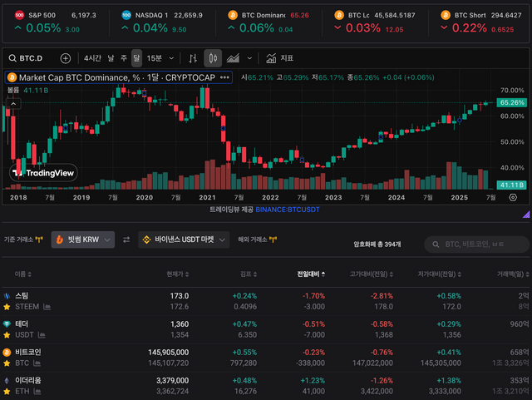The width and height of the screenshot is (532, 400).
Task: Select the 날 (day) timeframe
Action: 111,58
